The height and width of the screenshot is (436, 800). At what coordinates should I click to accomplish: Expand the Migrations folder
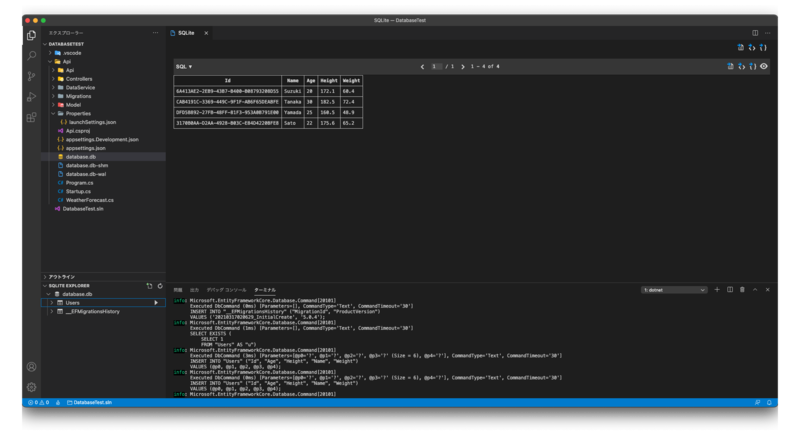pos(53,96)
